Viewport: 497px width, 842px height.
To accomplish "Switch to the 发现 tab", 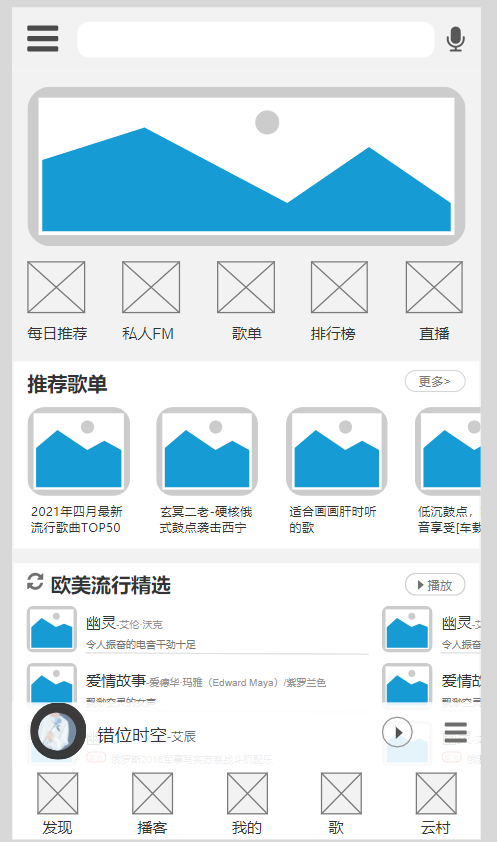I will pos(57,804).
